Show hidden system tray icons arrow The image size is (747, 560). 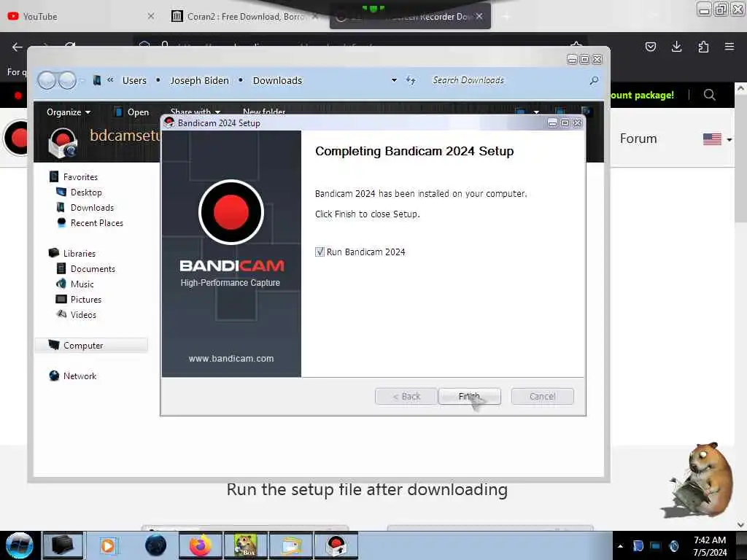(620, 546)
